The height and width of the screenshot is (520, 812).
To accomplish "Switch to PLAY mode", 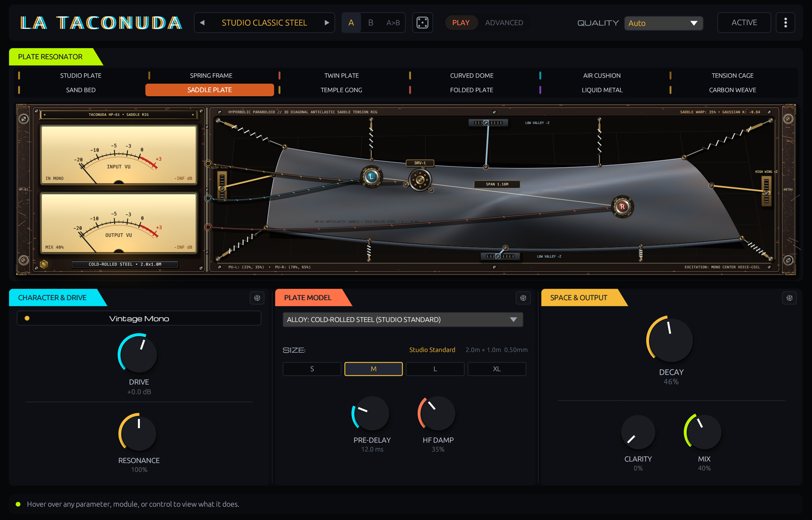I will 461,23.
